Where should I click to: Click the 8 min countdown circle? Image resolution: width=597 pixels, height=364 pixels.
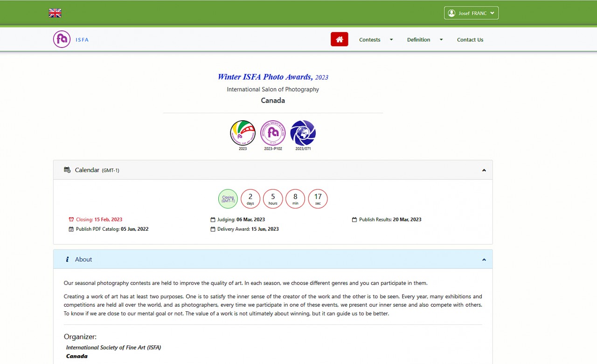point(295,199)
